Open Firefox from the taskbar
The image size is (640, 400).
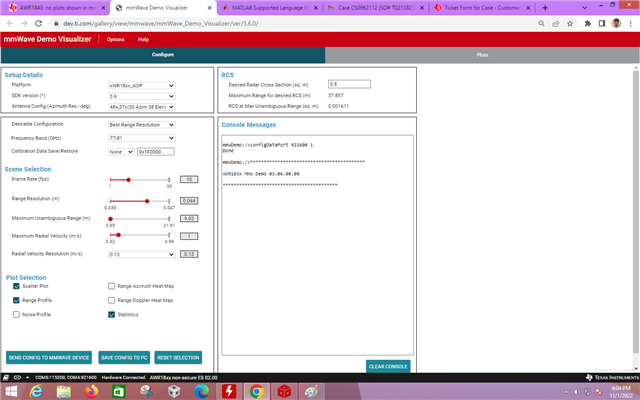[x=91, y=391]
